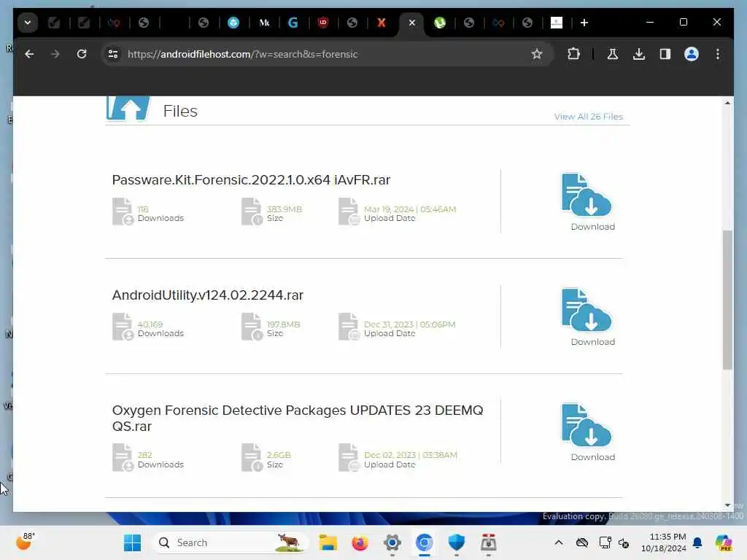This screenshot has width=747, height=560.
Task: Show hidden system tray icons chevron
Action: (559, 542)
